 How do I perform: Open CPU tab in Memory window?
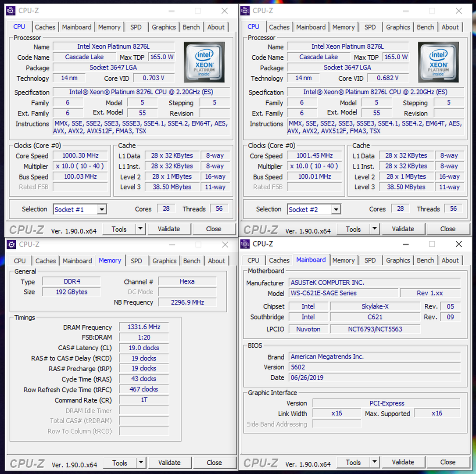click(x=20, y=261)
